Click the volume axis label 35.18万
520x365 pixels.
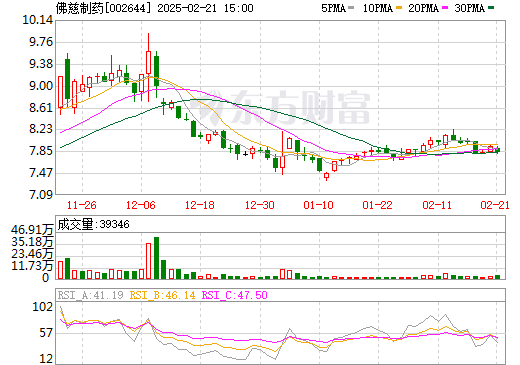(x=32, y=242)
